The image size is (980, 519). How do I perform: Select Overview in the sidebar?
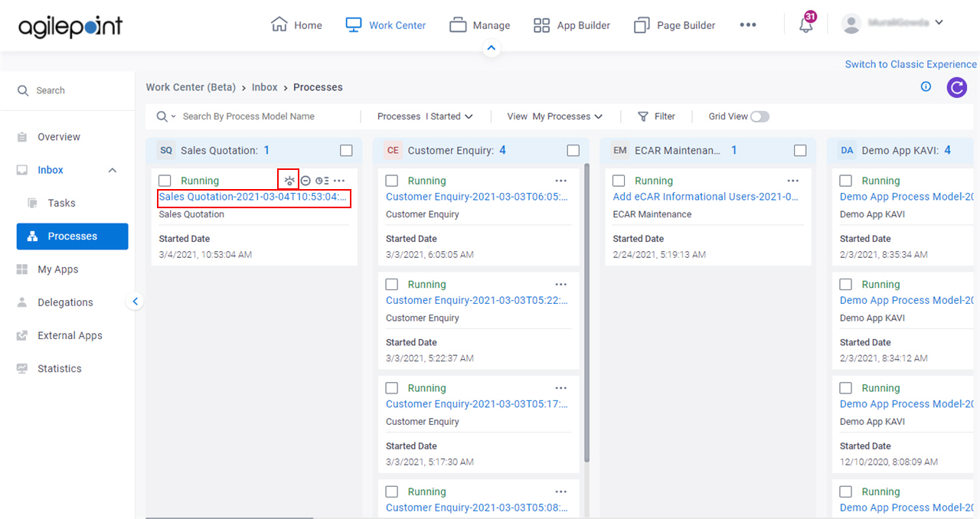(x=59, y=137)
